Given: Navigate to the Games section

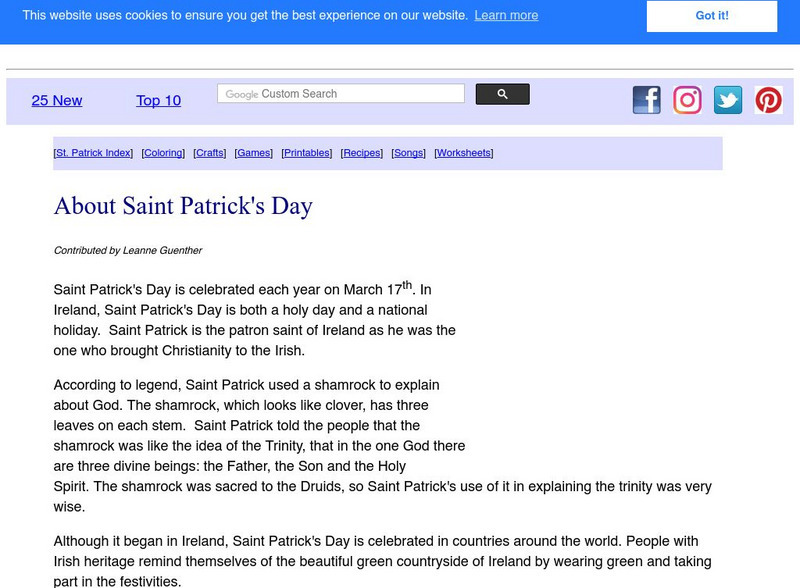Looking at the screenshot, I should click(253, 153).
